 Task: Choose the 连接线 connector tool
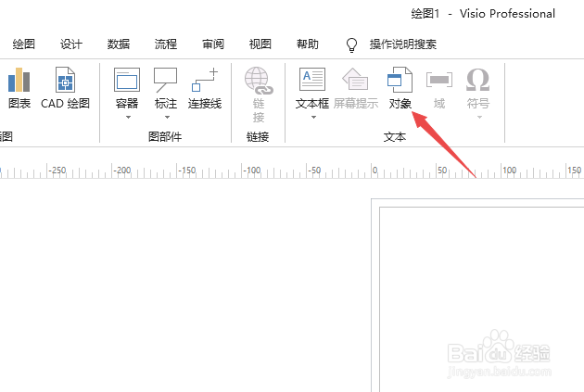tap(205, 80)
